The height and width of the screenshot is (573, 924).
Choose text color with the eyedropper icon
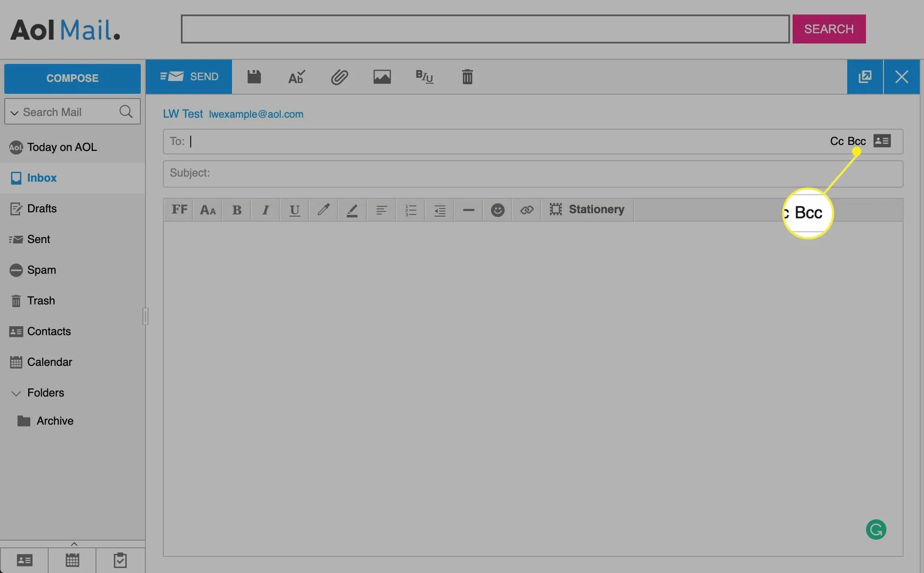323,210
